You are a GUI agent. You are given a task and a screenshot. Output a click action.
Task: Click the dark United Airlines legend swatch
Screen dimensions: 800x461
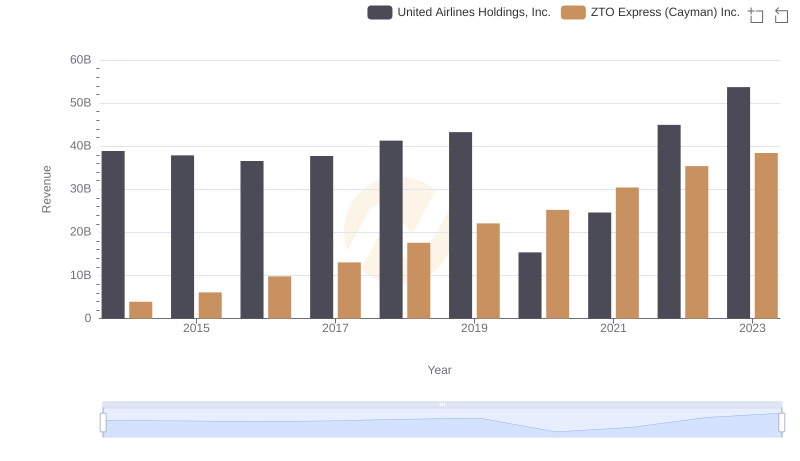[380, 12]
